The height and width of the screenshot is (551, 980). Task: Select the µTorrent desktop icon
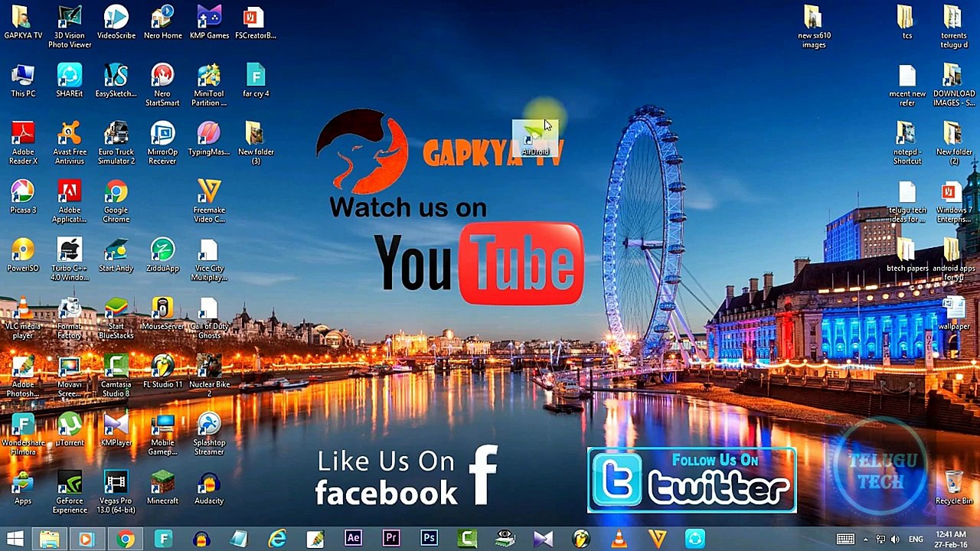[x=70, y=430]
